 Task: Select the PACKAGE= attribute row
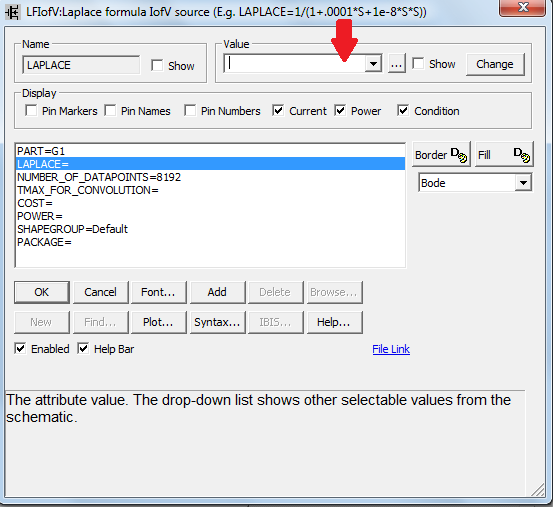(x=211, y=242)
